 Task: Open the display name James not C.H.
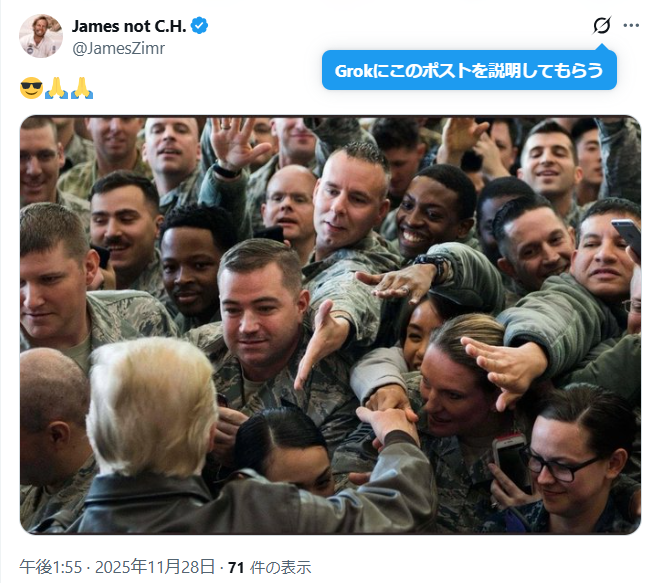click(x=129, y=26)
